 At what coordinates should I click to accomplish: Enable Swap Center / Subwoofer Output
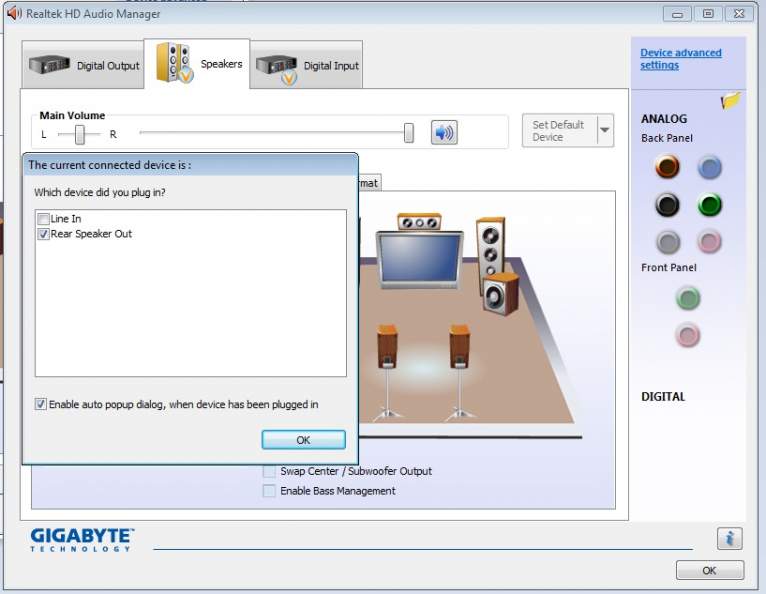269,471
